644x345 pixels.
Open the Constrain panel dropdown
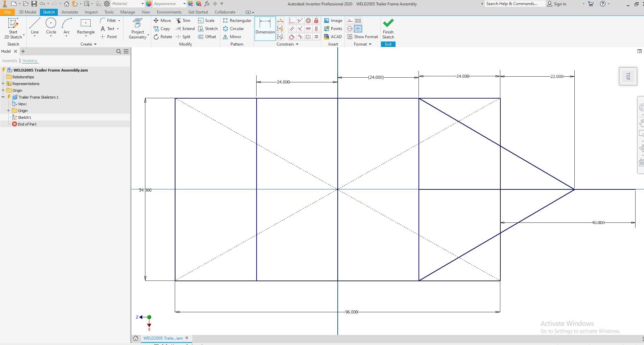(x=297, y=44)
